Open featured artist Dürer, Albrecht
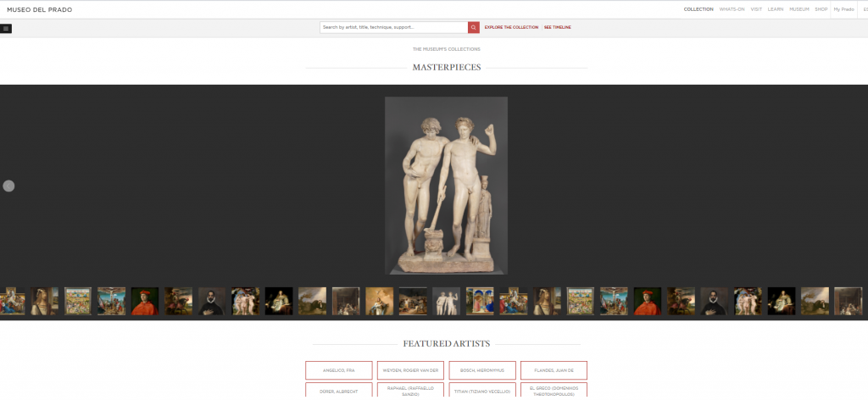This screenshot has height=400, width=868. pos(339,391)
